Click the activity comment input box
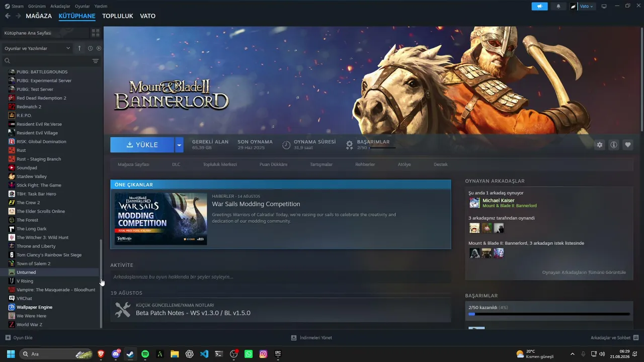 point(281,277)
